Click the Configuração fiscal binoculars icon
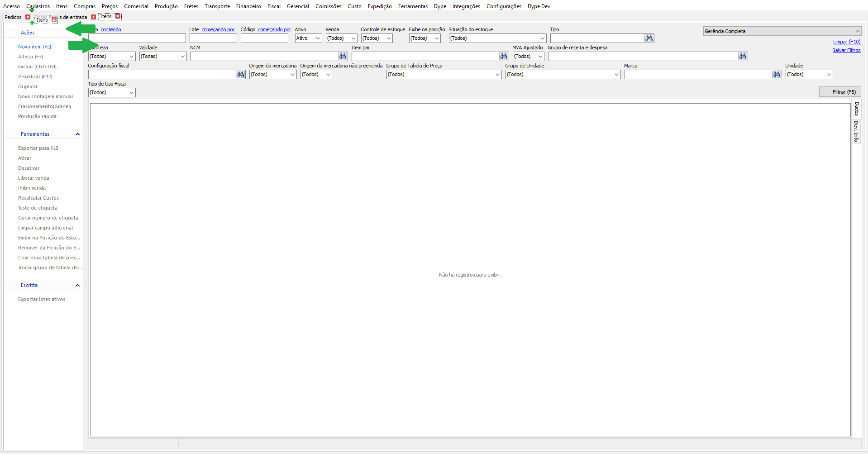The image size is (868, 454). pyautogui.click(x=240, y=75)
